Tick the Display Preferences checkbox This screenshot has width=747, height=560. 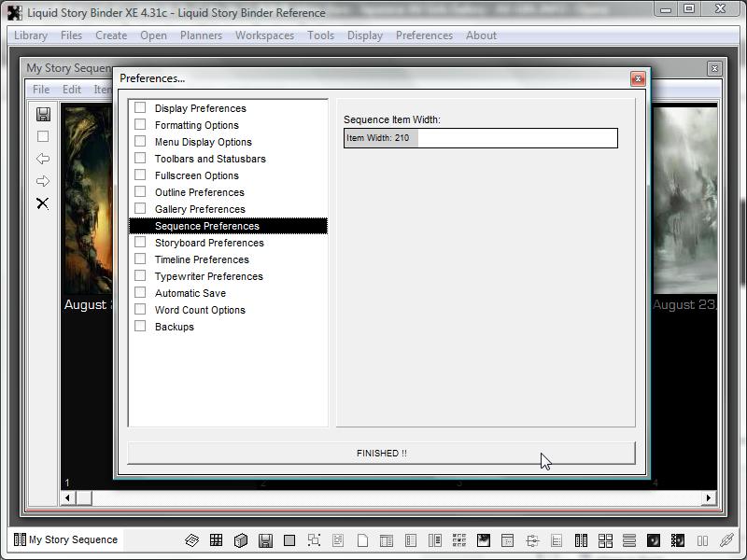[140, 108]
